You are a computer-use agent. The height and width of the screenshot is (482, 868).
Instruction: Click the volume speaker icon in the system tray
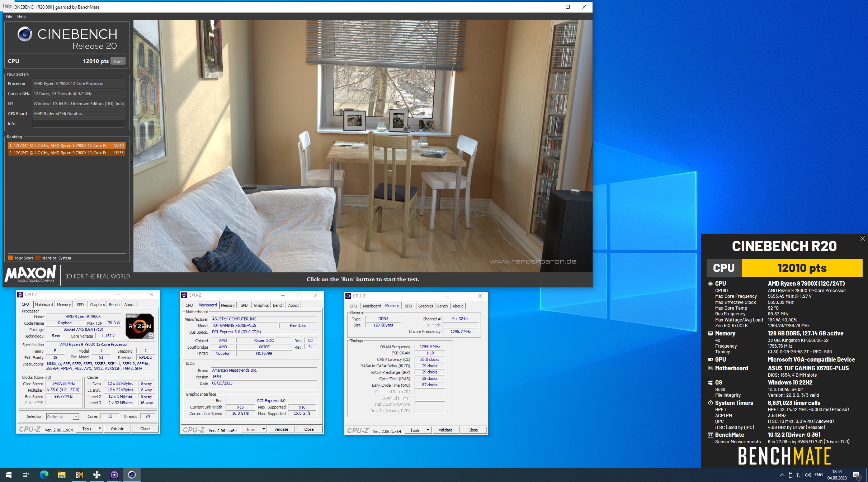point(808,475)
